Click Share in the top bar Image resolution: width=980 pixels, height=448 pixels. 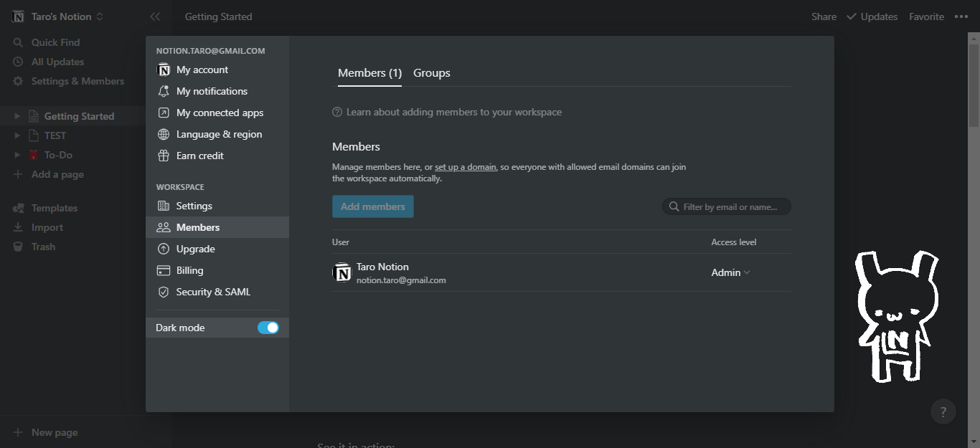click(x=824, y=16)
